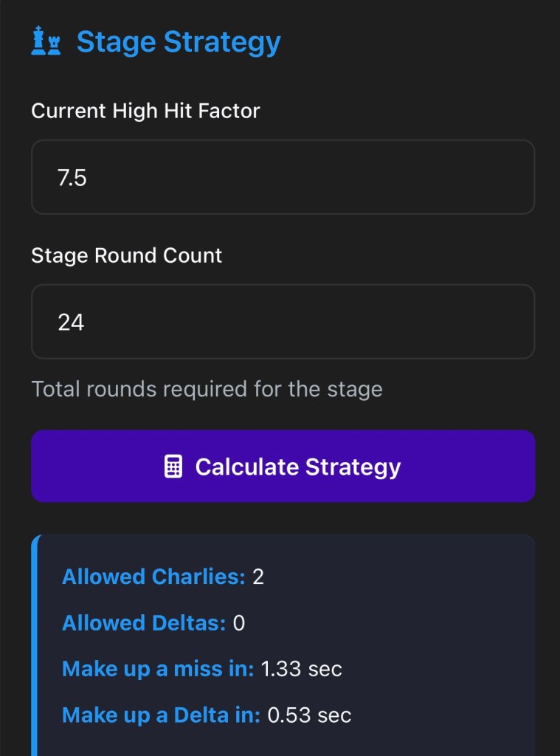Click the chess king piece in header icon
560x756 pixels.
(38, 41)
